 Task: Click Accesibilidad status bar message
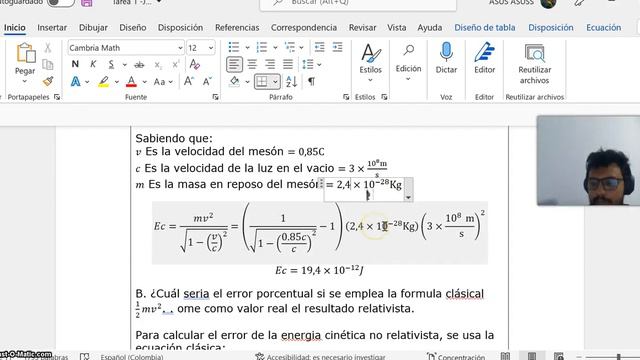(x=320, y=357)
